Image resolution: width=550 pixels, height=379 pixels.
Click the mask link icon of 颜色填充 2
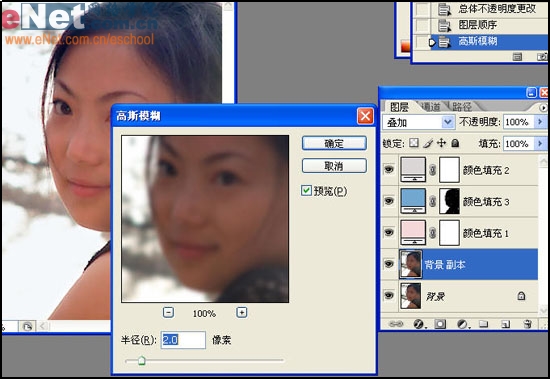pos(432,170)
